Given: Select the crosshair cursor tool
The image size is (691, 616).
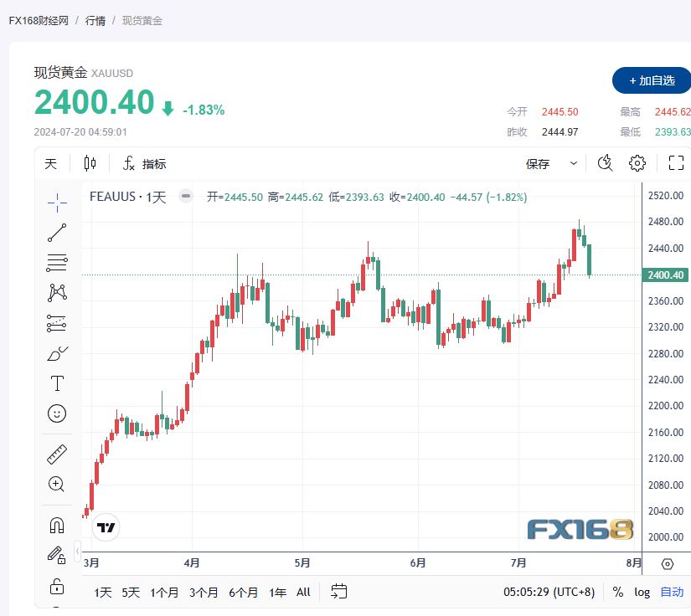Looking at the screenshot, I should pyautogui.click(x=56, y=202).
